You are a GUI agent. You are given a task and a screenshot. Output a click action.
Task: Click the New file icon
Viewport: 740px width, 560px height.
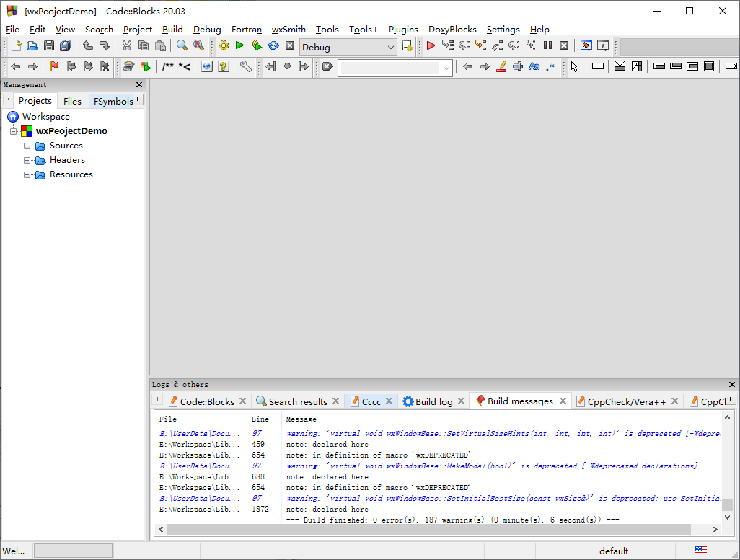[x=16, y=45]
